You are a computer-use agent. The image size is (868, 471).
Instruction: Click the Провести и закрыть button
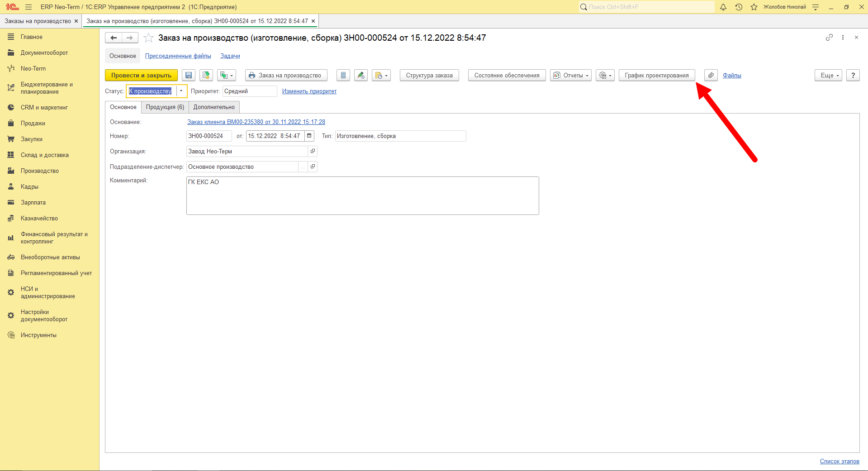141,76
